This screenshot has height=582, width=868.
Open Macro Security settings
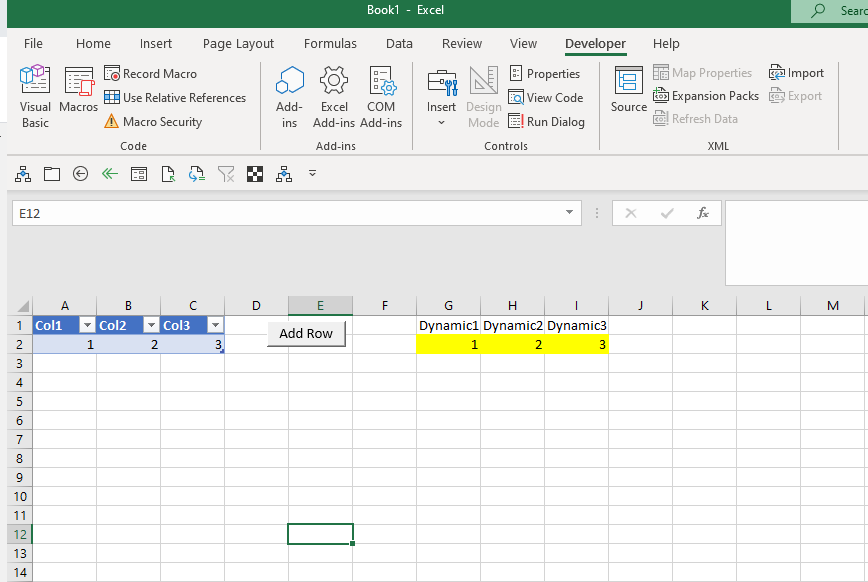pyautogui.click(x=153, y=121)
